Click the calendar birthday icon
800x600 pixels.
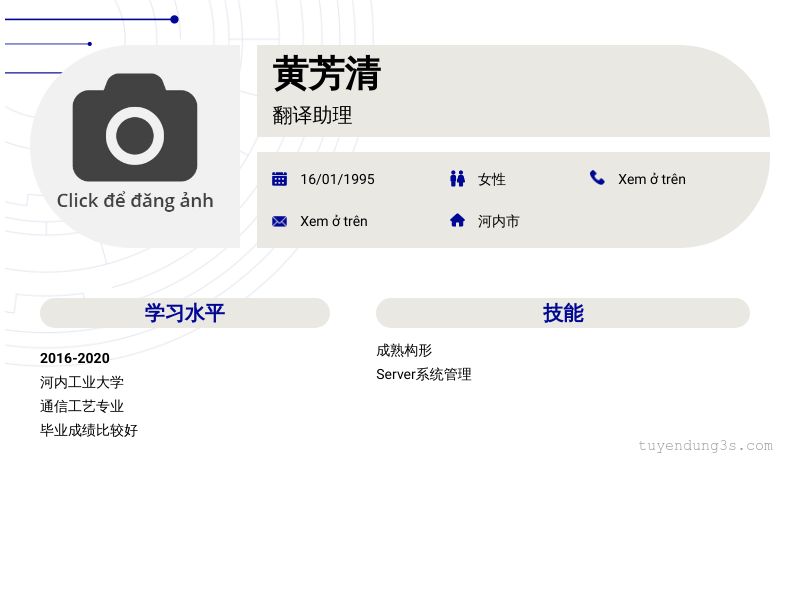pos(280,179)
